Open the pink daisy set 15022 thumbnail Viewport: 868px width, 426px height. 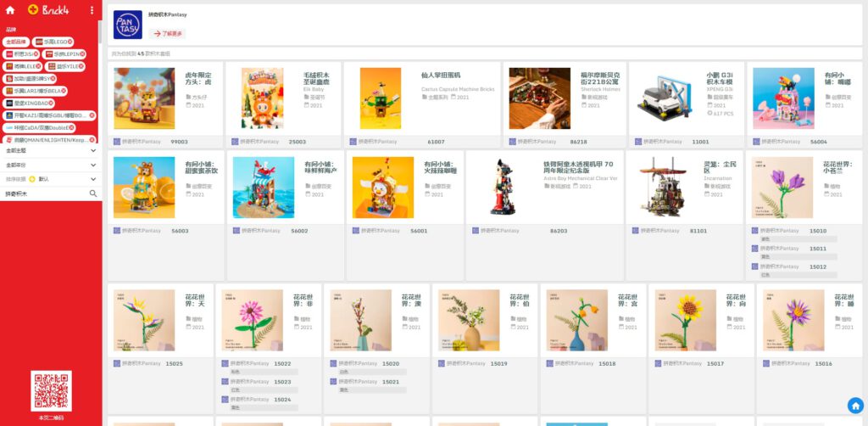coord(253,320)
